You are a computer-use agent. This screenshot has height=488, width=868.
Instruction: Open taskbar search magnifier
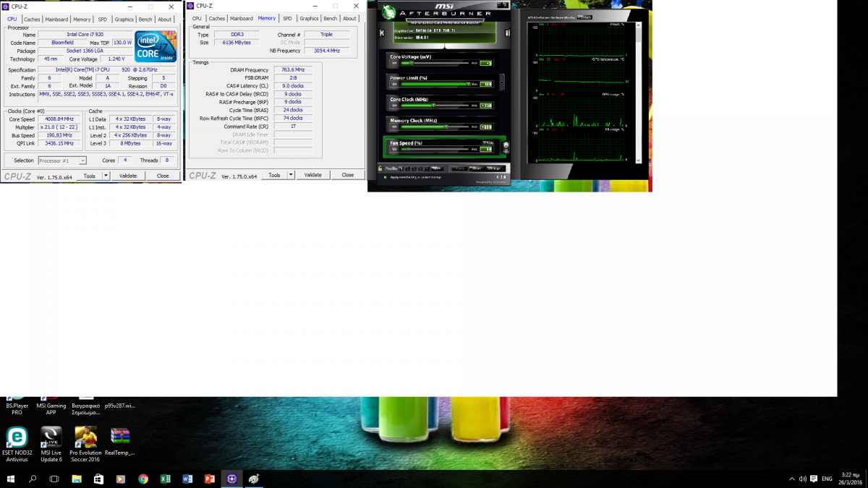click(x=33, y=479)
